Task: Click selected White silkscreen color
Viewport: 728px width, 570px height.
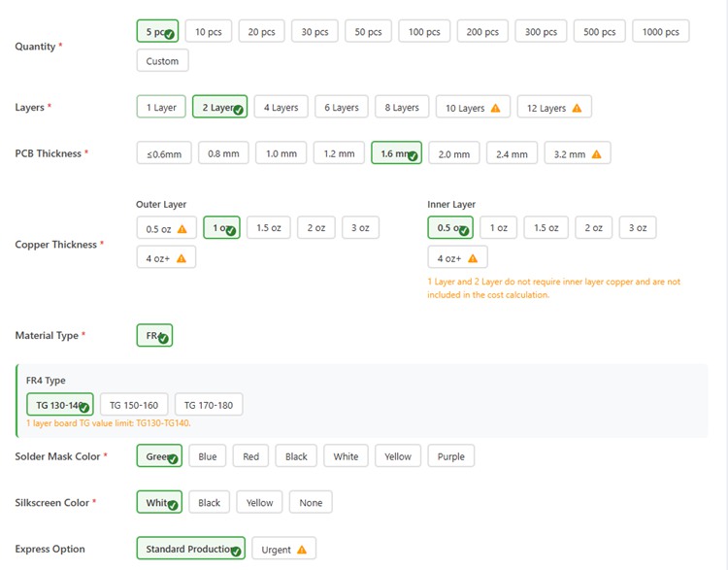Action: point(159,502)
